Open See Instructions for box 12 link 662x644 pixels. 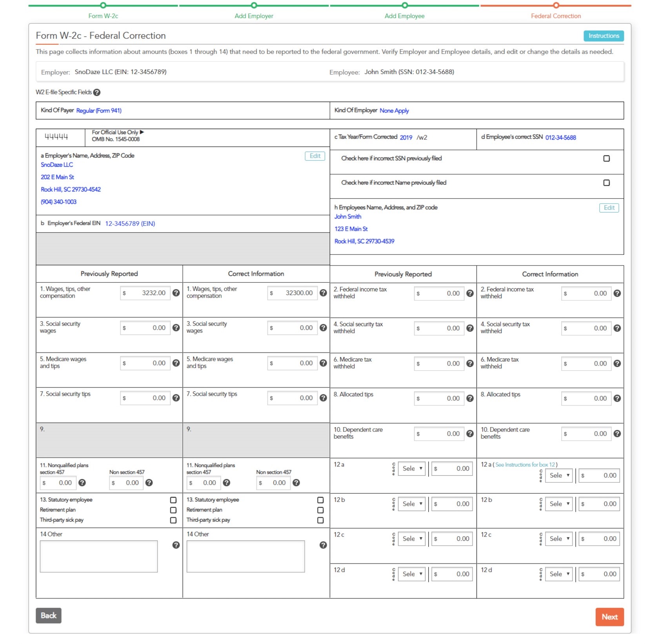coord(525,465)
